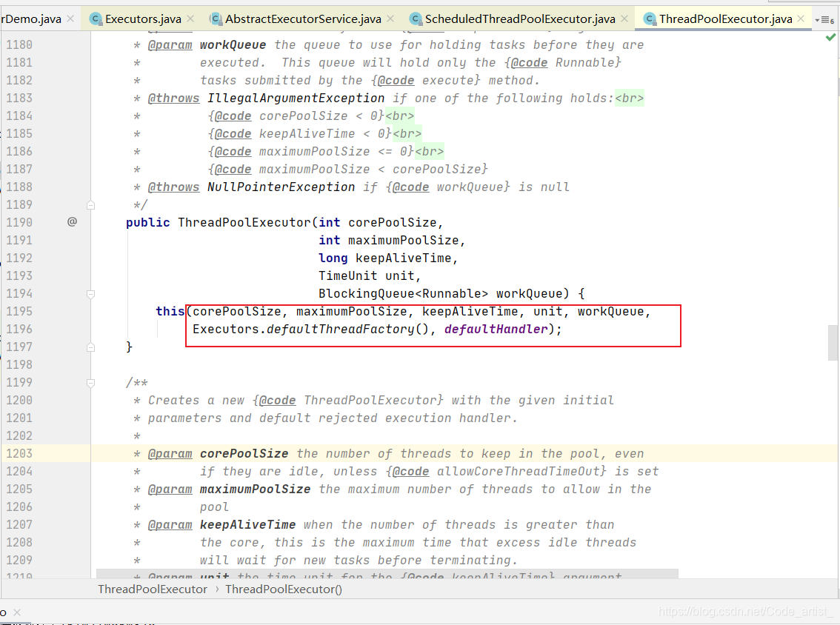Viewport: 840px width, 625px height.
Task: Click the ThreadPoolExecutor() method breadcrumb
Action: (x=284, y=589)
